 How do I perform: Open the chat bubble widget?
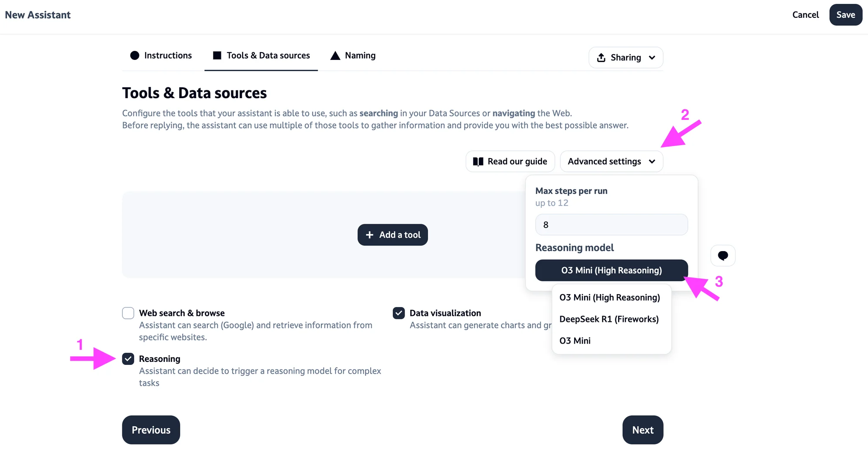pyautogui.click(x=722, y=255)
